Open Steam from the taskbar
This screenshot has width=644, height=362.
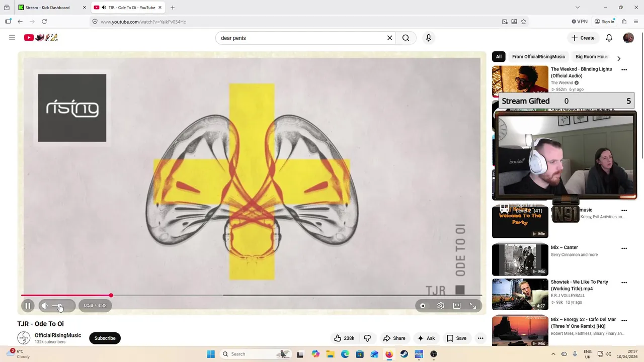[x=404, y=354]
